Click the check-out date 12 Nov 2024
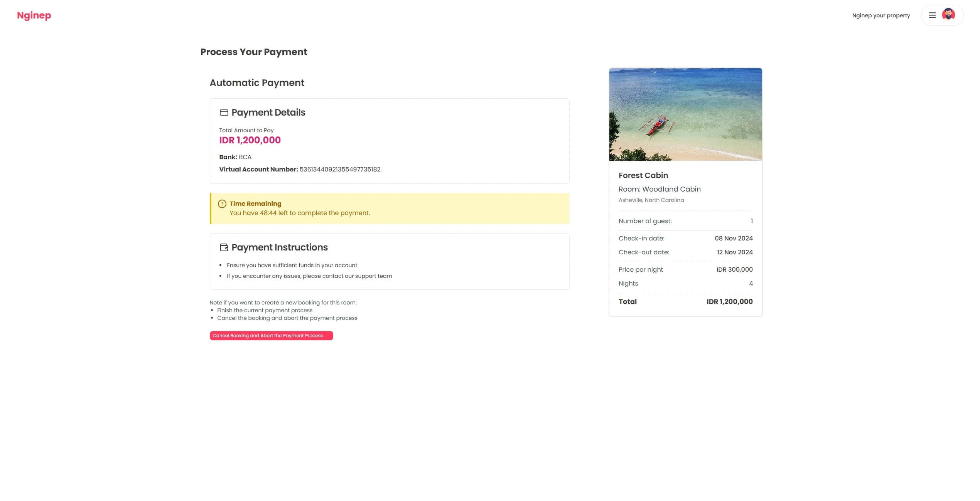The height and width of the screenshot is (501, 980). pos(734,252)
